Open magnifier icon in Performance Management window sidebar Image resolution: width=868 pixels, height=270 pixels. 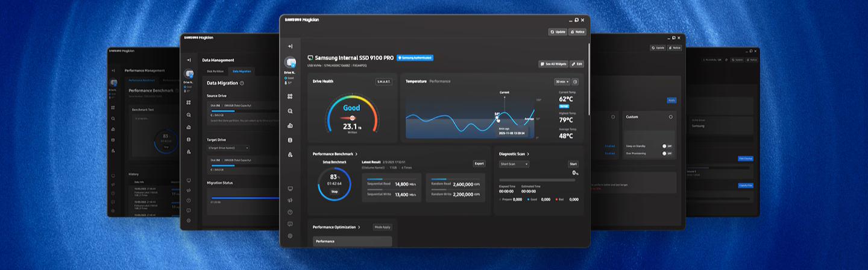click(113, 118)
